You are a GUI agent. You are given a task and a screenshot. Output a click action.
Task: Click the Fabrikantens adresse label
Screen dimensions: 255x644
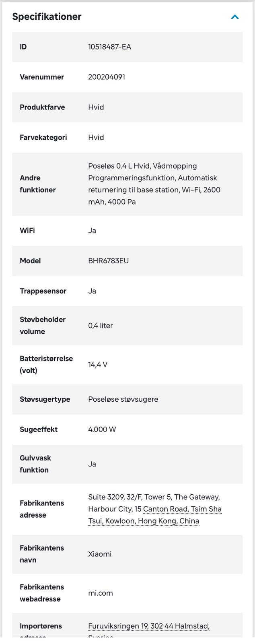[42, 509]
